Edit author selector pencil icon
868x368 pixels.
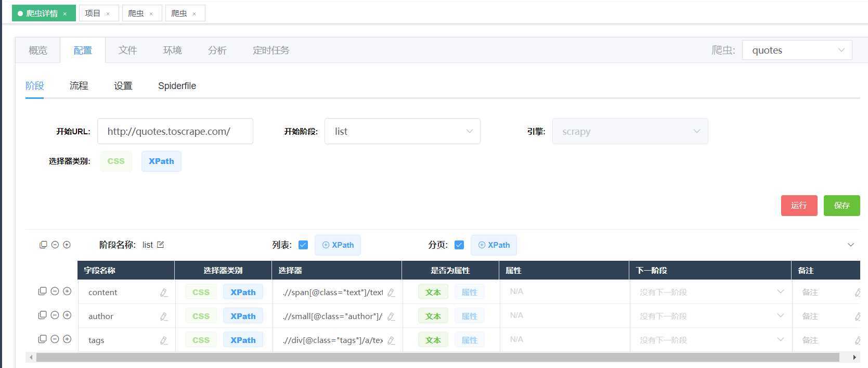point(391,316)
